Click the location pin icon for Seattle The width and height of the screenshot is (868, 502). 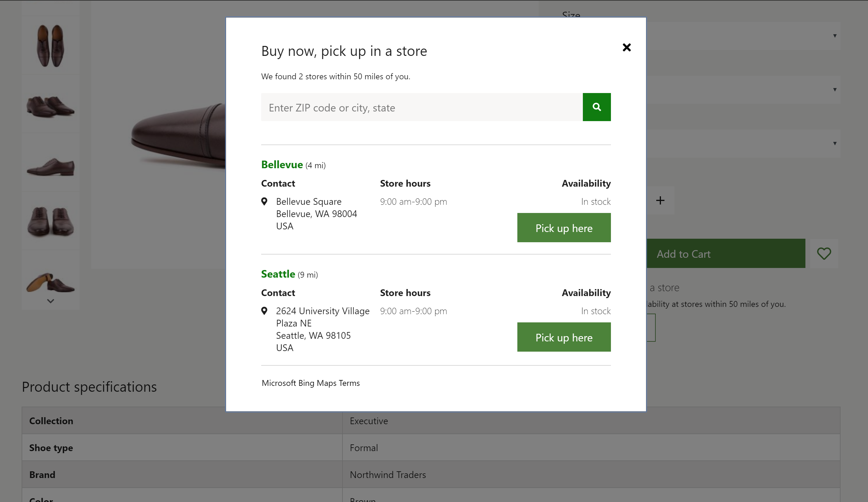click(x=265, y=310)
